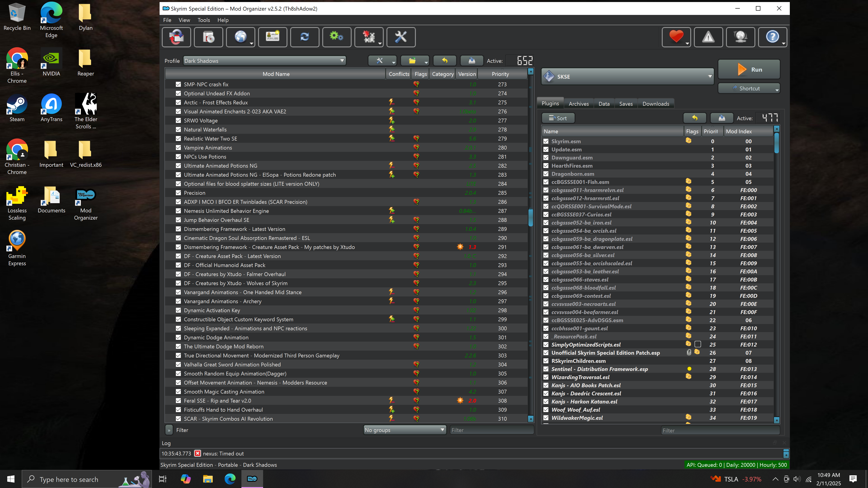The height and width of the screenshot is (488, 868).
Task: Open the Profile dropdown Dark Shadows
Action: tap(264, 61)
